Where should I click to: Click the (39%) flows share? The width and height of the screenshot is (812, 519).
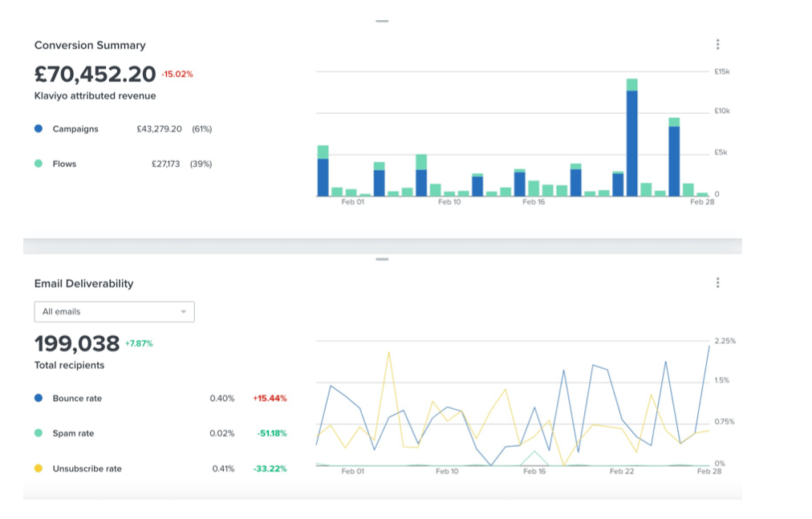[x=201, y=164]
